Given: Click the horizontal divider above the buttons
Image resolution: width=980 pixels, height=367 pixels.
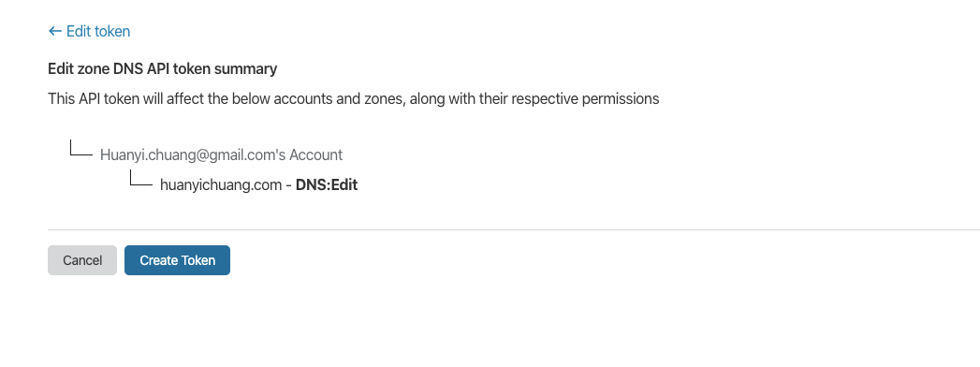Looking at the screenshot, I should tap(514, 229).
